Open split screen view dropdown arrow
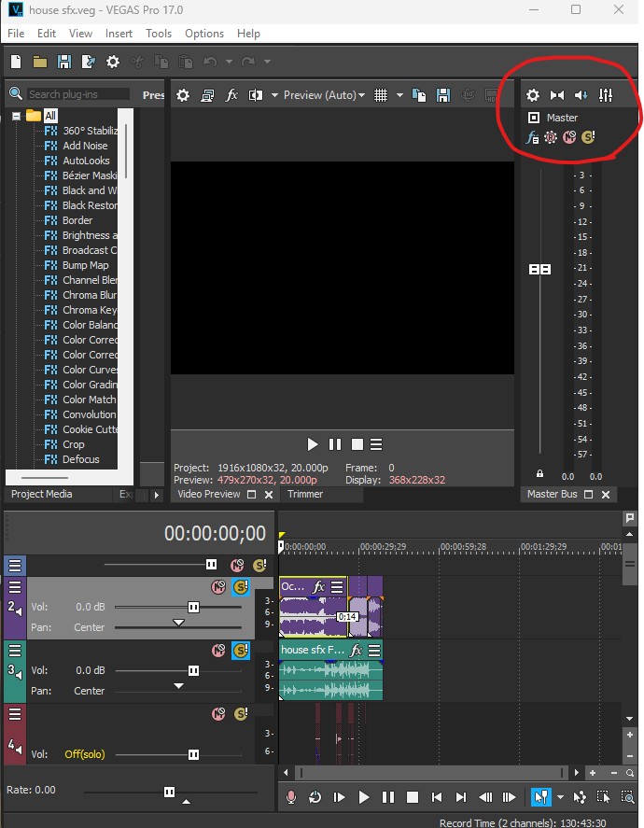 [x=274, y=95]
